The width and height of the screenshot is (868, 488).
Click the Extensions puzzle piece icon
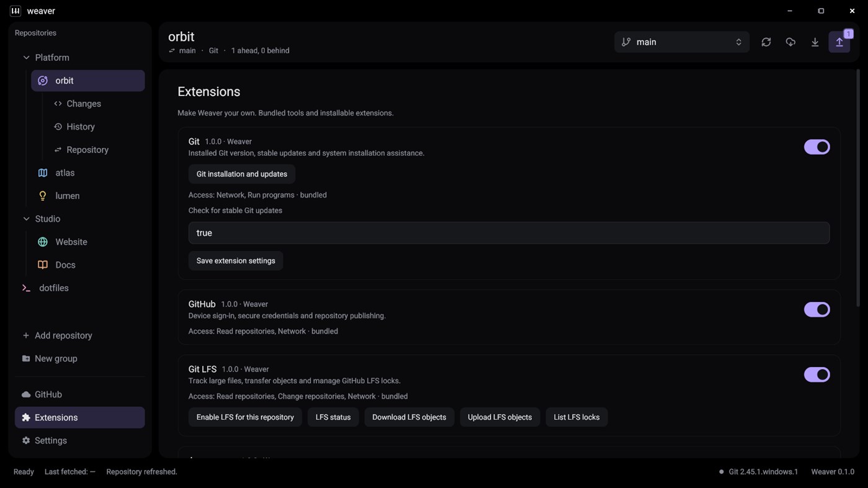26,417
